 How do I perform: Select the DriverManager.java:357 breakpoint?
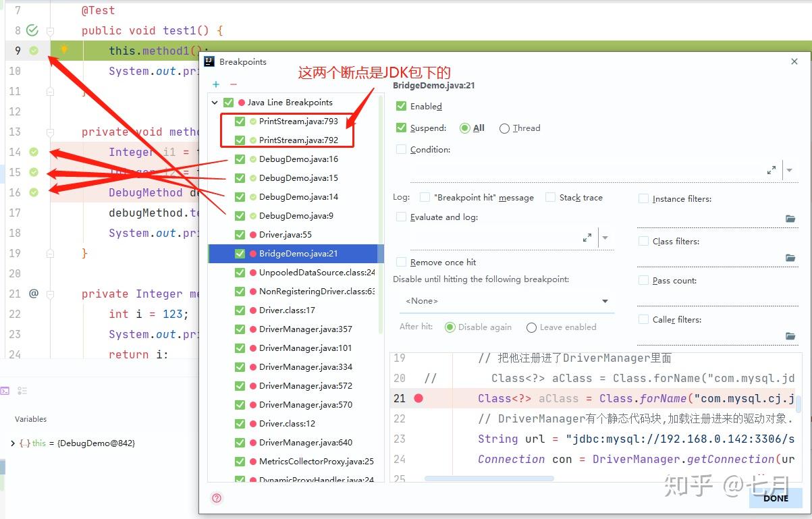[x=305, y=329]
